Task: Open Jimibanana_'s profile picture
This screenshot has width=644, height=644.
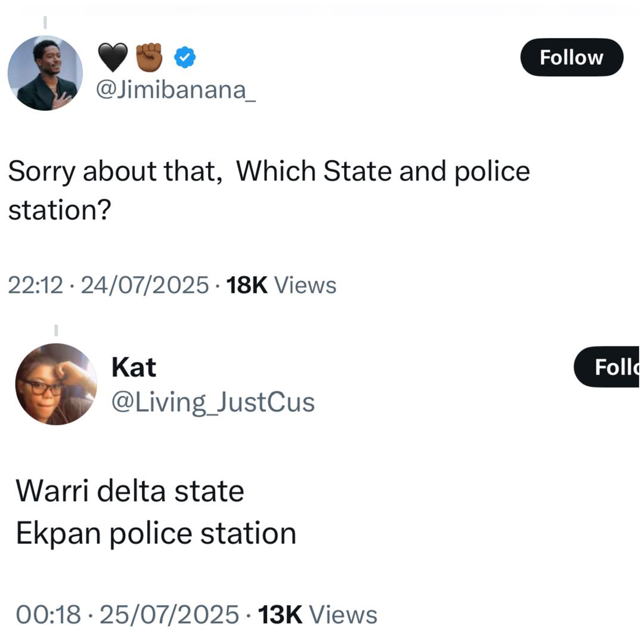Action: 45,73
